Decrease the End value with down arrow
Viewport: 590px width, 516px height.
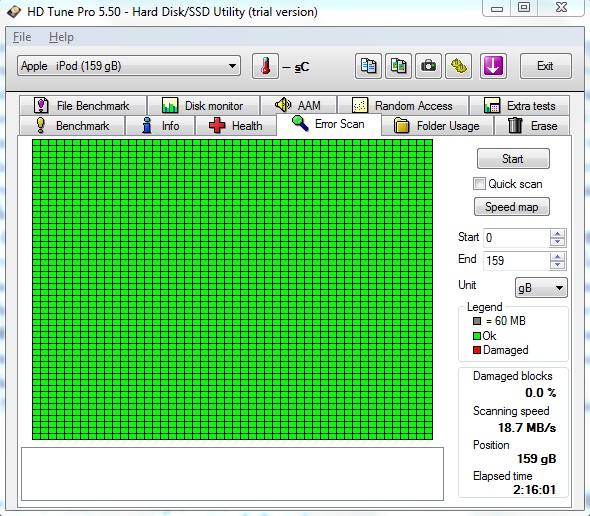(x=557, y=265)
